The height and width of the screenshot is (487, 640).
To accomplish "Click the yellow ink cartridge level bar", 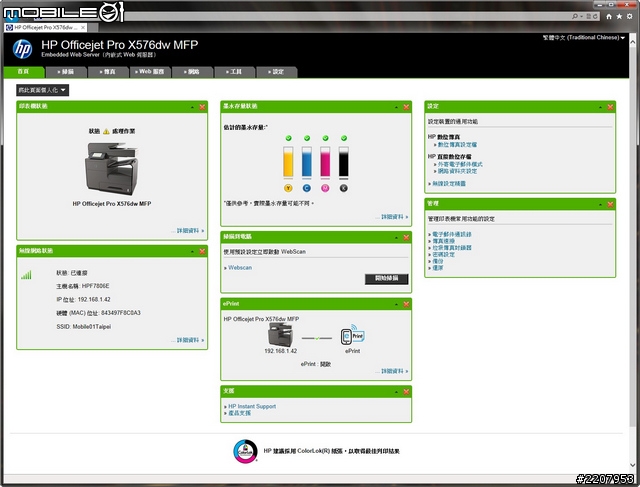I will click(x=288, y=162).
